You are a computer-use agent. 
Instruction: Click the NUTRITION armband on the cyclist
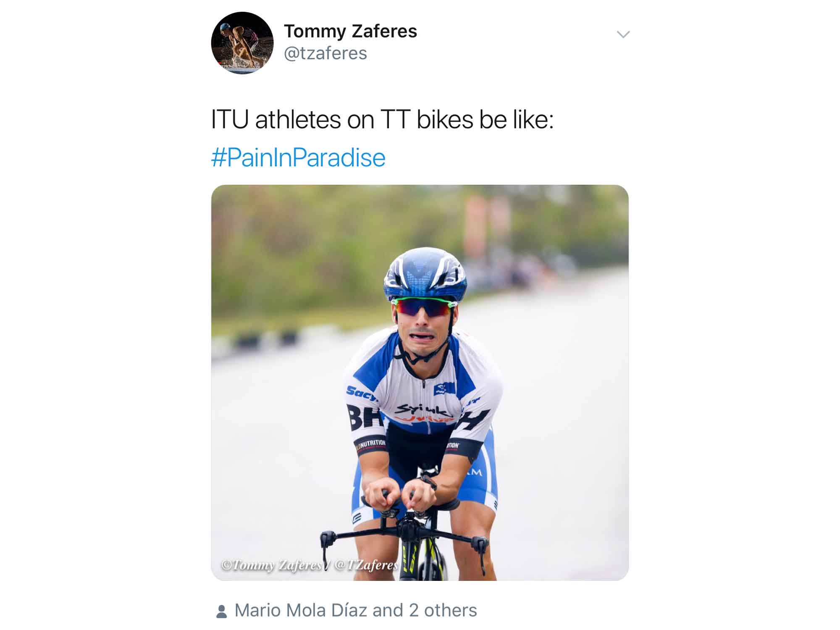pyautogui.click(x=370, y=445)
